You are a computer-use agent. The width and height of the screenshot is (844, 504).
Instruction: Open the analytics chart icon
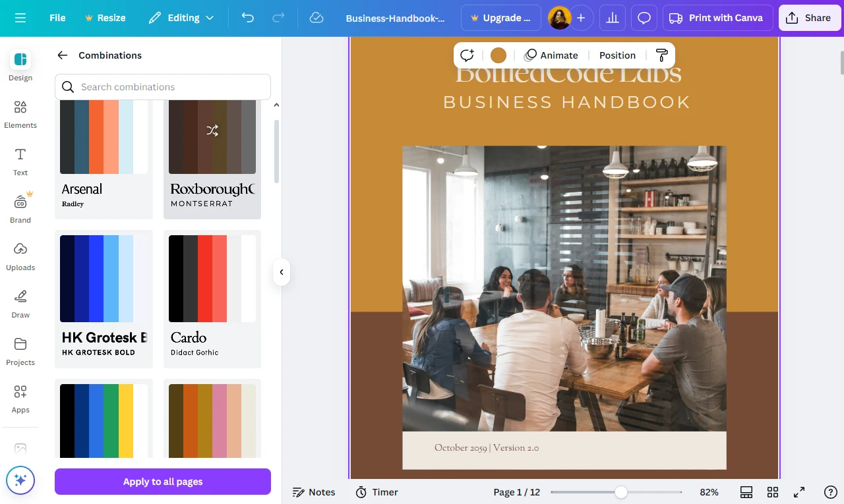pos(613,18)
